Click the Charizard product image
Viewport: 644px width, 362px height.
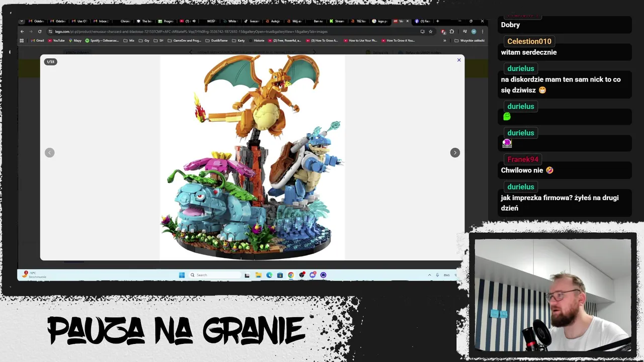click(252, 157)
